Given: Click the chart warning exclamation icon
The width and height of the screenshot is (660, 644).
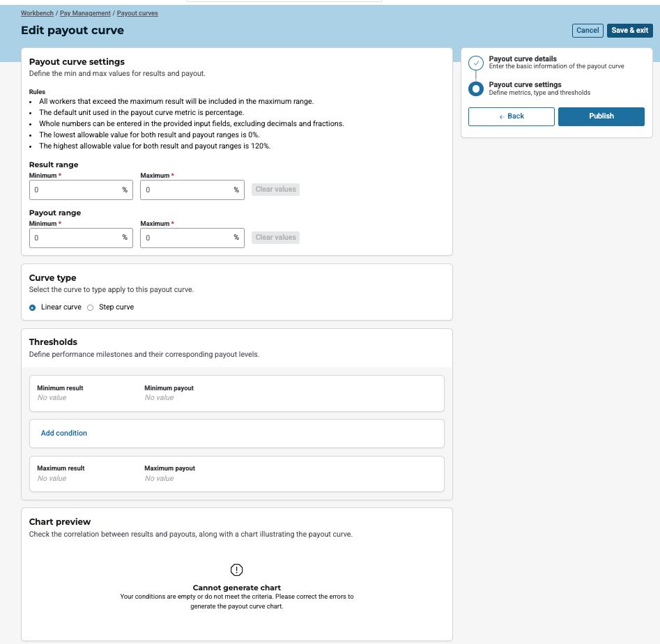Looking at the screenshot, I should point(236,569).
